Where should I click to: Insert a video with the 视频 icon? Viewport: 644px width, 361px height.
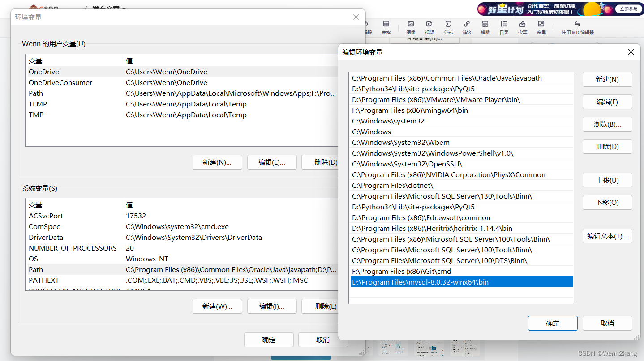pos(429,27)
